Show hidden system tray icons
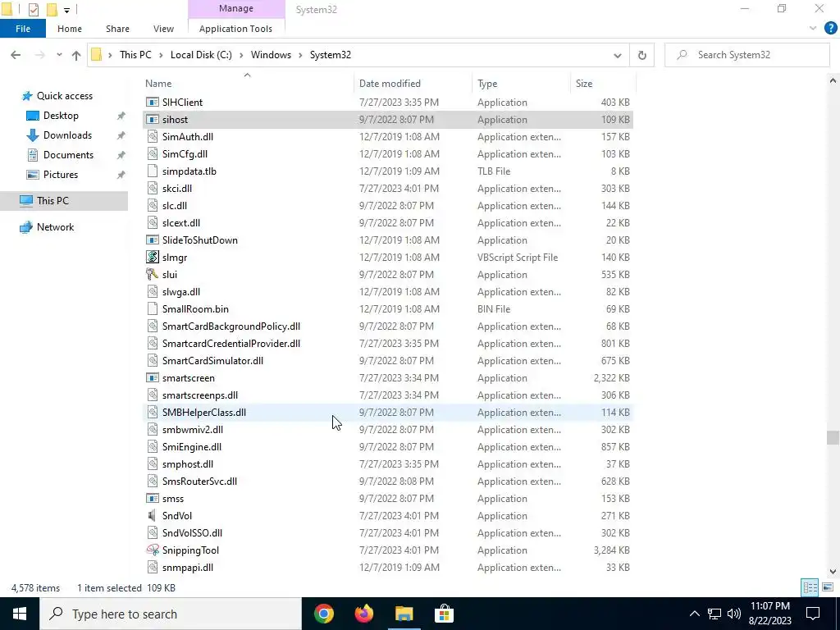 694,614
